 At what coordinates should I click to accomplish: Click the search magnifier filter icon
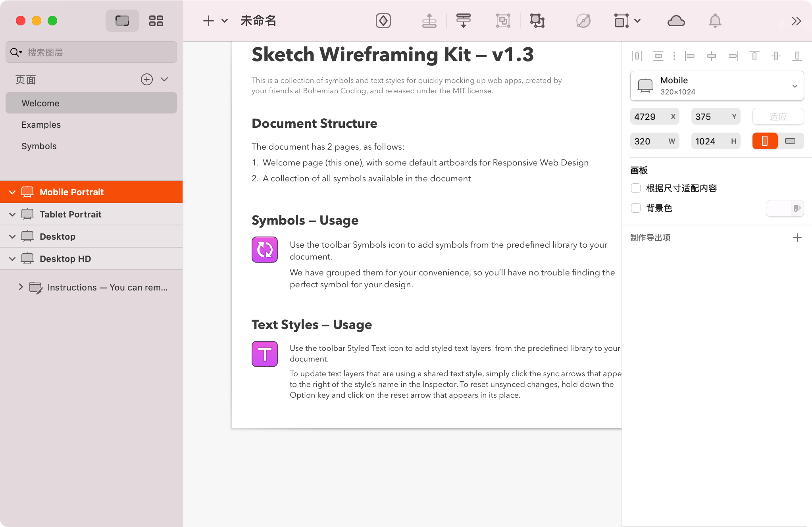16,52
